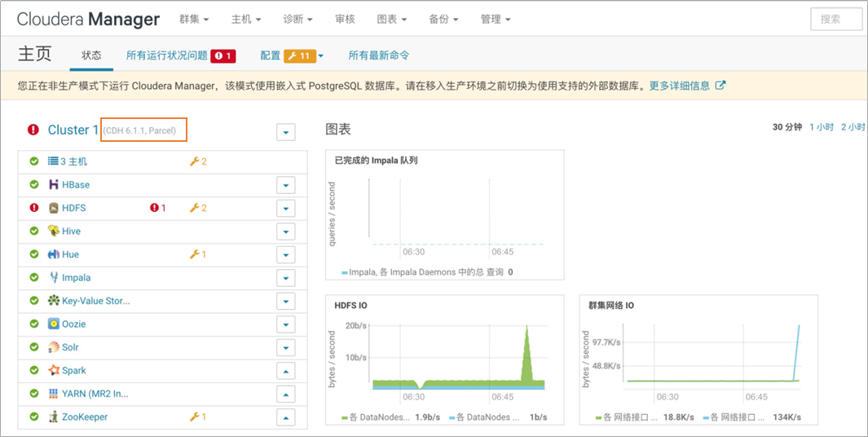Click the Cluster 1 link
Screen dimensions: 868x437
[73, 130]
